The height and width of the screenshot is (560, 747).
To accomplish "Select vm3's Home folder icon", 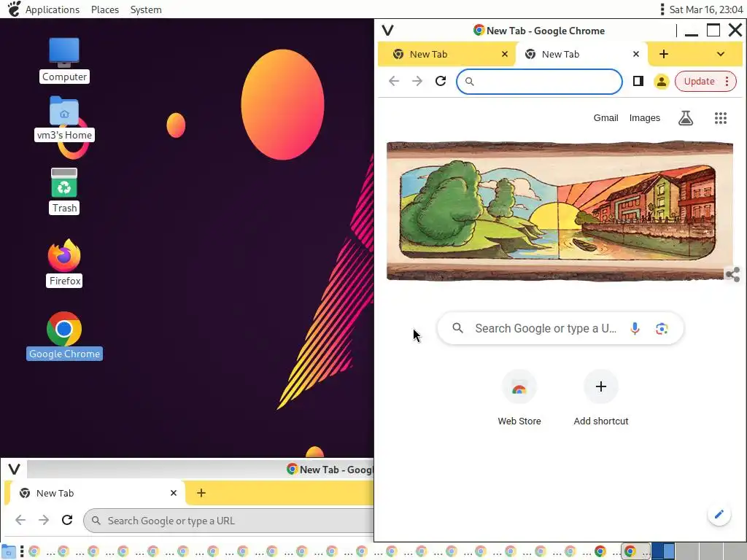I will coord(64,119).
